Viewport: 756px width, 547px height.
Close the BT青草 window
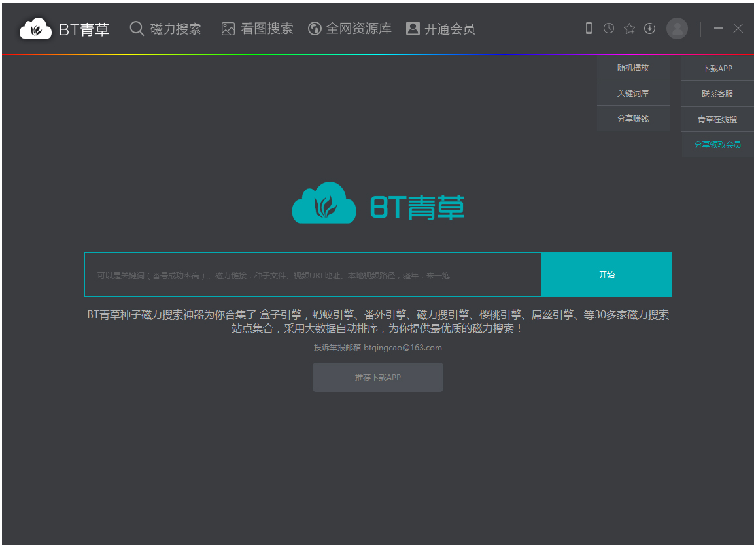pos(738,29)
